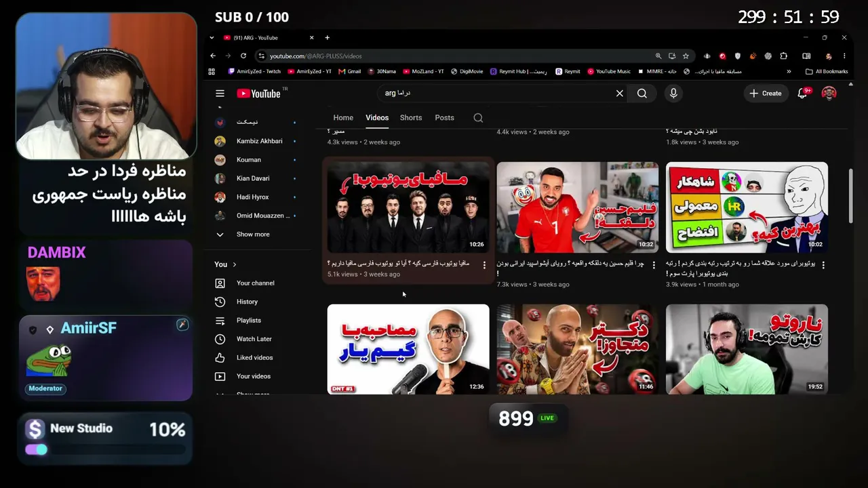The image size is (868, 488).
Task: Reload the page in the browser
Action: pyautogui.click(x=243, y=56)
